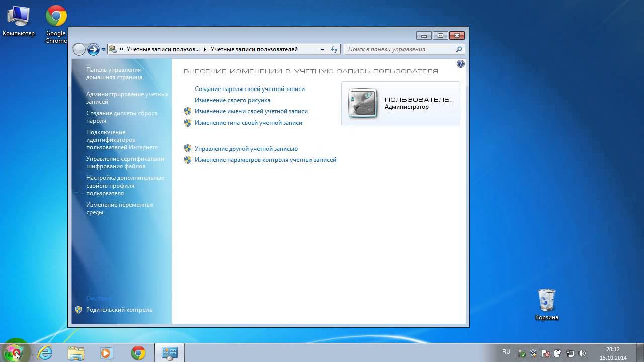Screen dimensions: 644x362
Task: Open Администрирование учетных записей link
Action: (127, 98)
